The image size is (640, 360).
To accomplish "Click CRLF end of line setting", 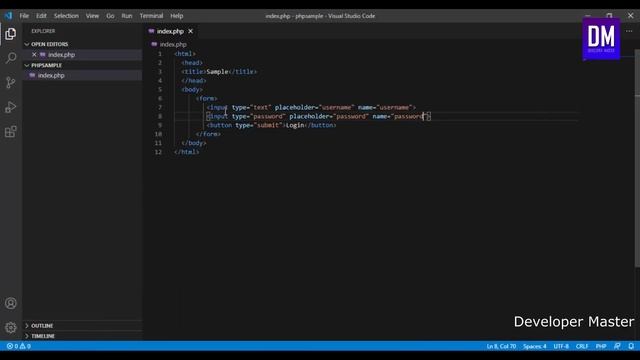I will coord(582,346).
